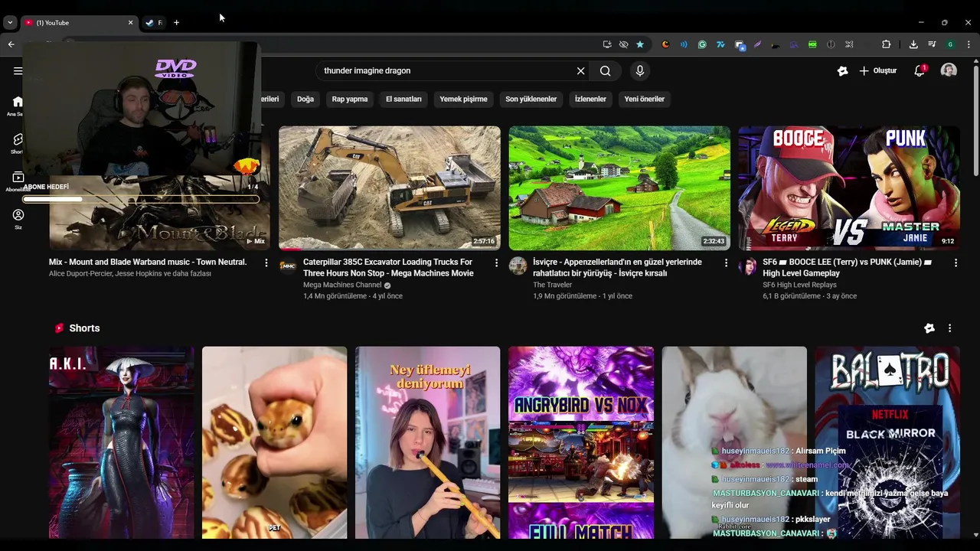Click the Mega Machines Channel avatar
Viewport: 980px width, 551px height.
coord(288,266)
